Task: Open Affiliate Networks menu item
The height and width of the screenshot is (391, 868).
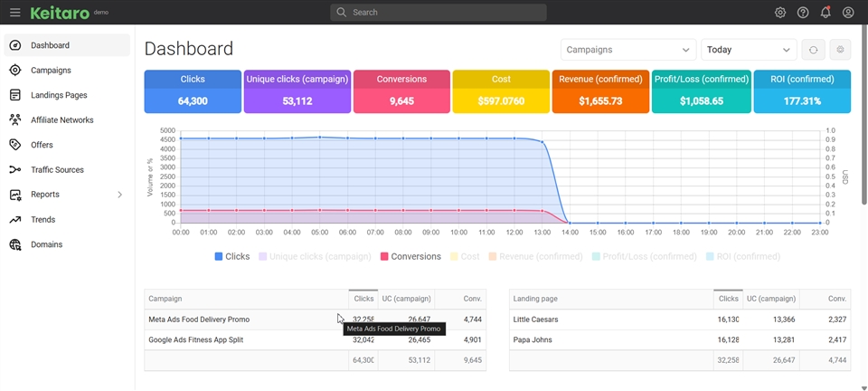Action: pos(61,120)
